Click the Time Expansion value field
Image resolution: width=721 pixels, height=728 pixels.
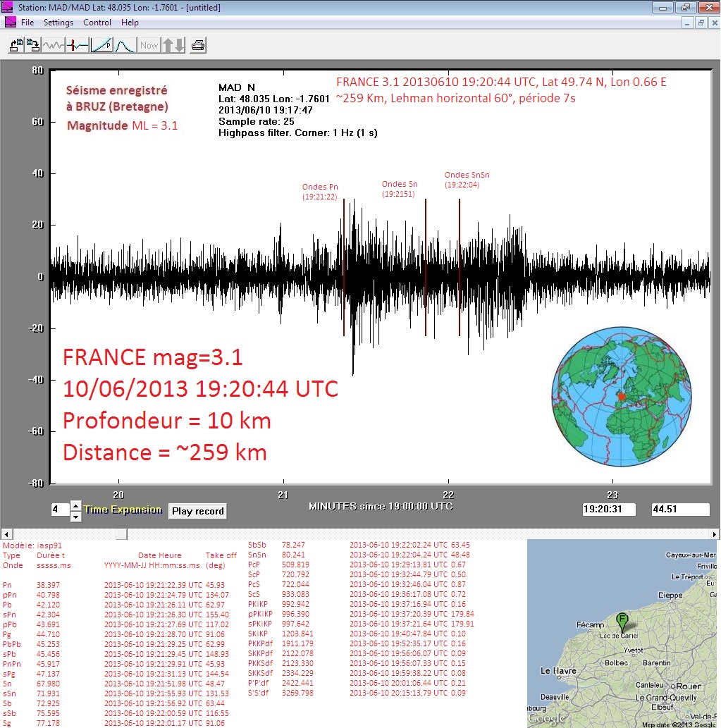pos(59,510)
